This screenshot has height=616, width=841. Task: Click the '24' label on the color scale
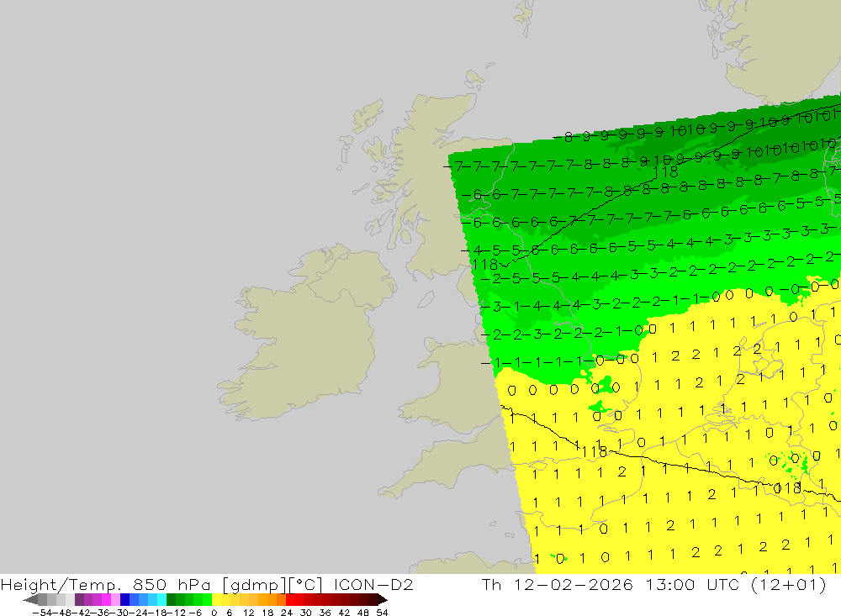click(x=287, y=613)
